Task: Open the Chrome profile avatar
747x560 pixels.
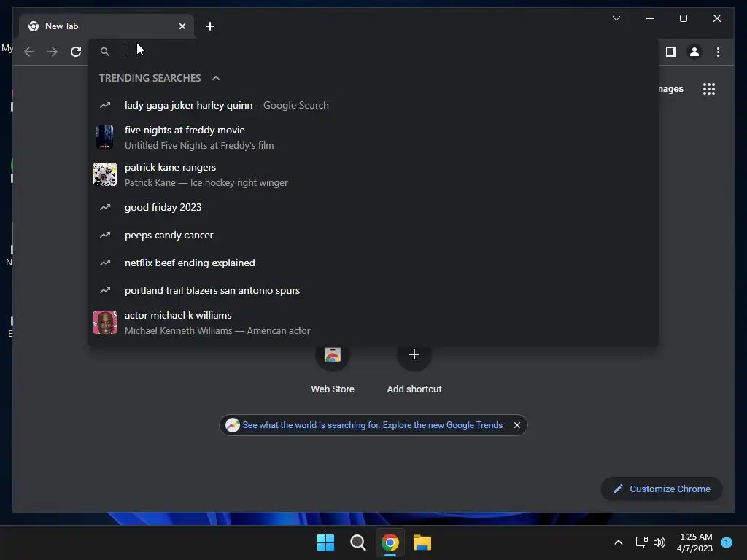Action: tap(694, 52)
